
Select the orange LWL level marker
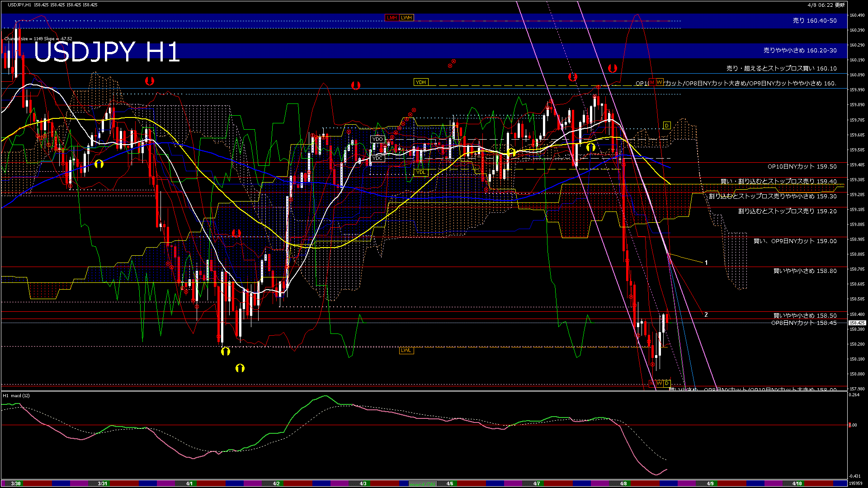(x=406, y=350)
